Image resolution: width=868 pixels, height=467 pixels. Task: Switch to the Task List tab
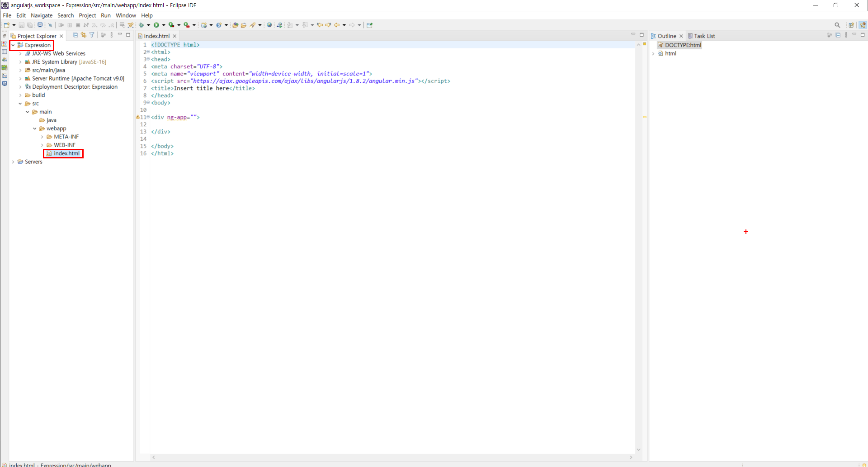(701, 36)
